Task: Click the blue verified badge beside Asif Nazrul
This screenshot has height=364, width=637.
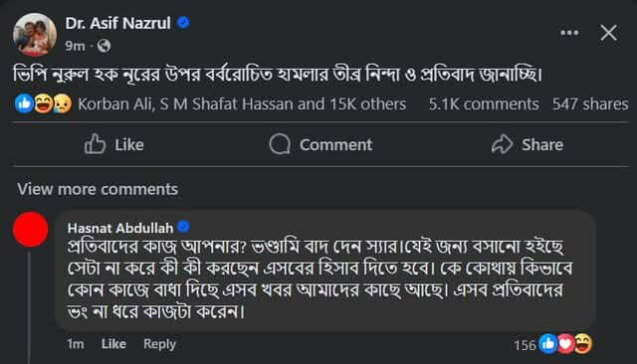Action: coord(183,23)
